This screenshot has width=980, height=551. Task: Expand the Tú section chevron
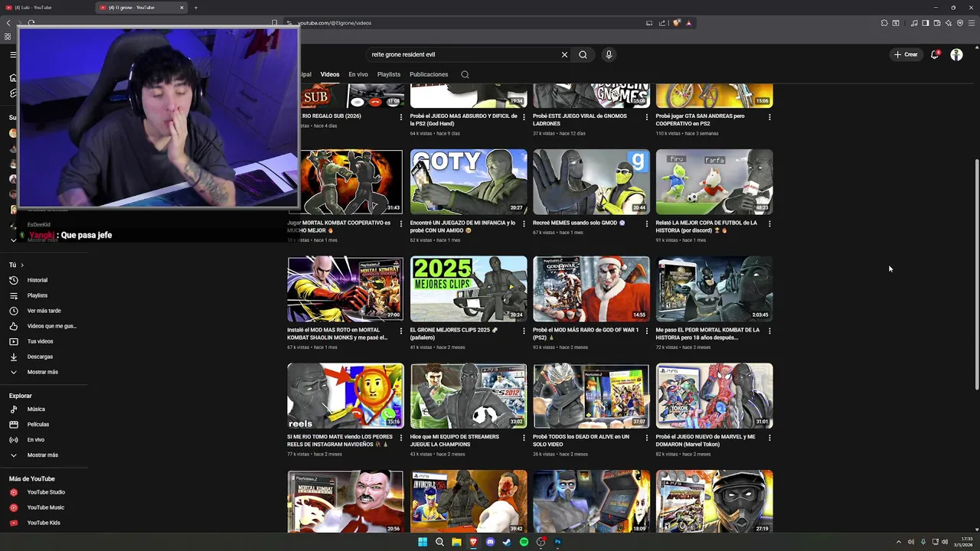pyautogui.click(x=22, y=265)
